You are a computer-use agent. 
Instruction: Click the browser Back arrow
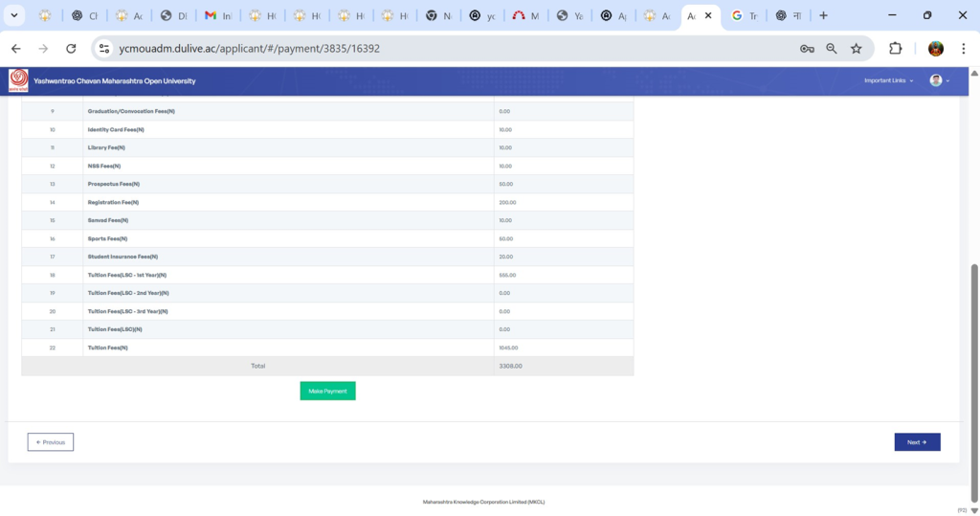click(16, 49)
